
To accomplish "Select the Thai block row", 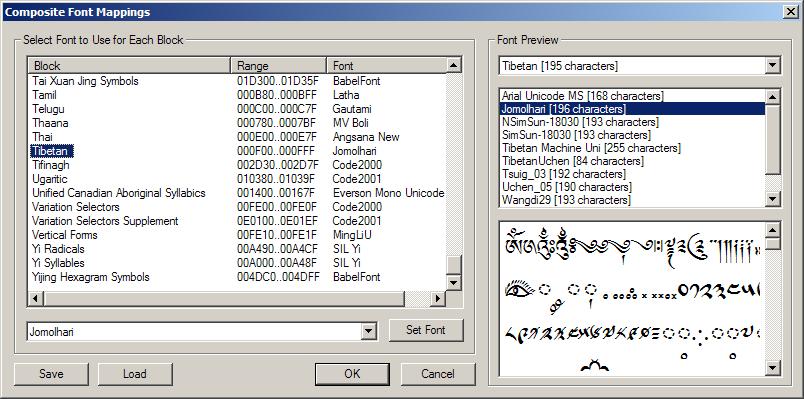I will pos(42,137).
